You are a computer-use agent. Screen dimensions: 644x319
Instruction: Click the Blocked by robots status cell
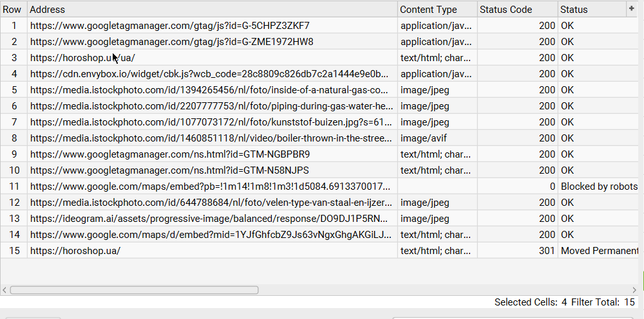pyautogui.click(x=599, y=187)
